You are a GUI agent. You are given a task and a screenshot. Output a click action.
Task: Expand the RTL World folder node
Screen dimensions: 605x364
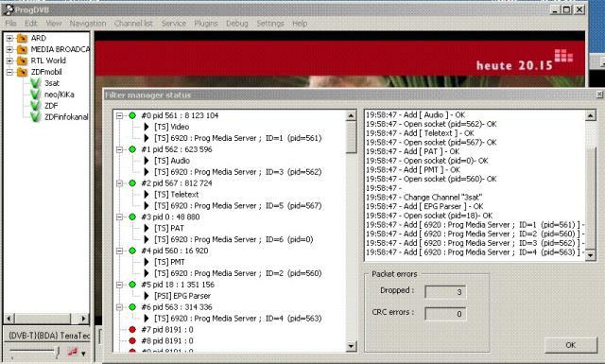click(x=9, y=61)
